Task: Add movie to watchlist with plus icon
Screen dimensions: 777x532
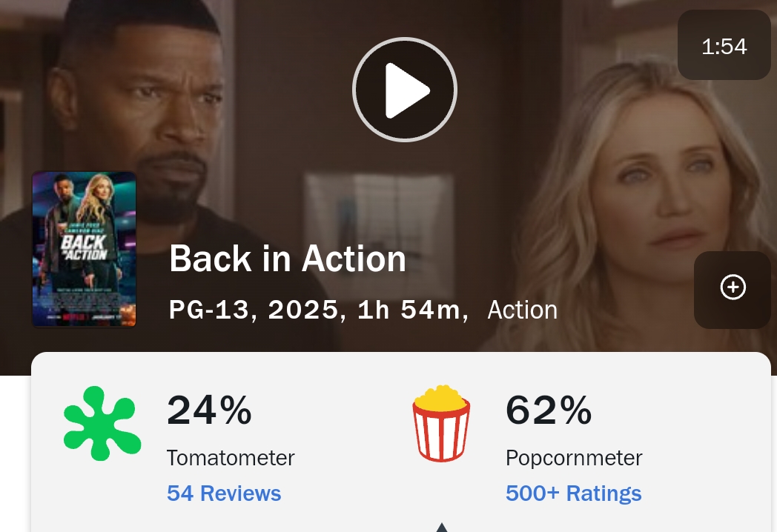Action: coord(733,287)
